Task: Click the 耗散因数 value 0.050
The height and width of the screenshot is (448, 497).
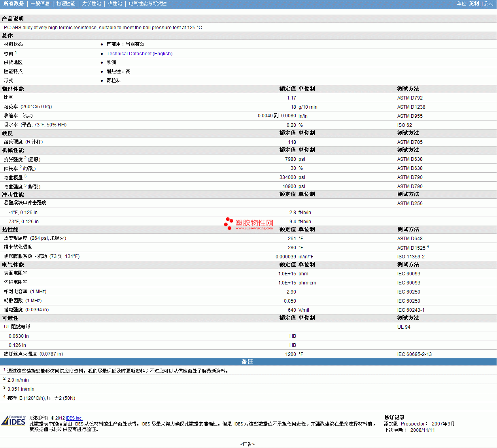Action: tap(290, 301)
